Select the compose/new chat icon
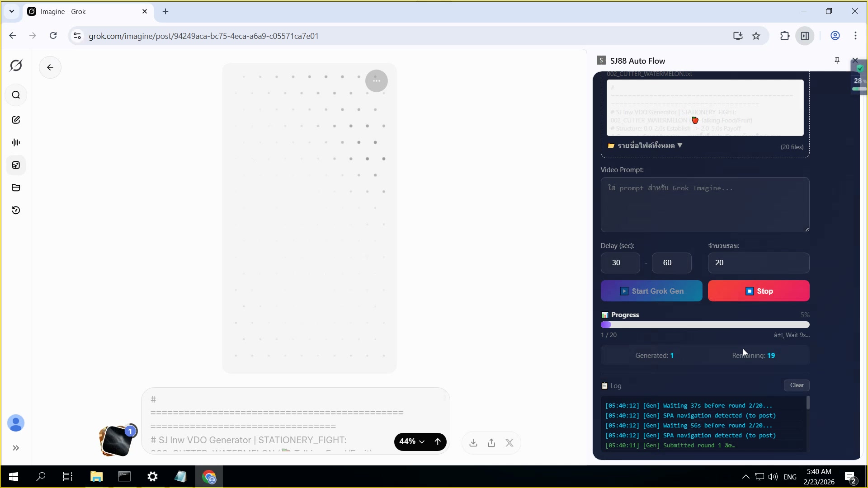 16,119
